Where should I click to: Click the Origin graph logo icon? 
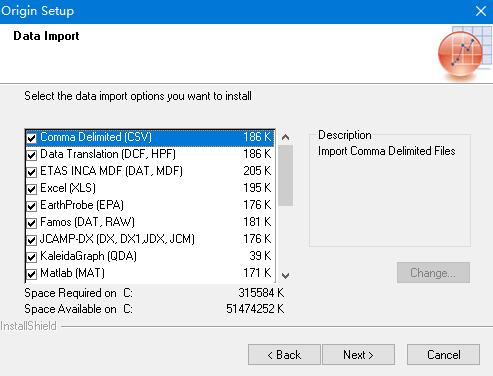tap(465, 53)
